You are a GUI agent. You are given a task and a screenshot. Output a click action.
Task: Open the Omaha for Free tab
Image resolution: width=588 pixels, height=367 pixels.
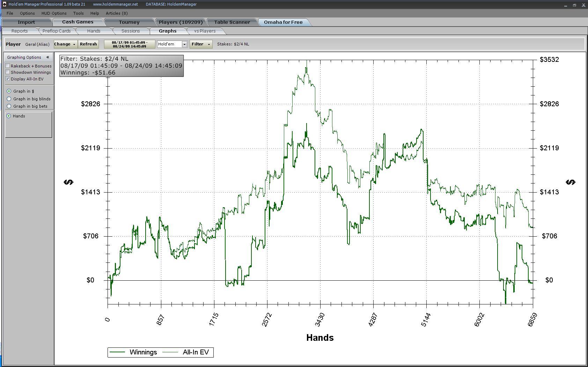point(283,22)
